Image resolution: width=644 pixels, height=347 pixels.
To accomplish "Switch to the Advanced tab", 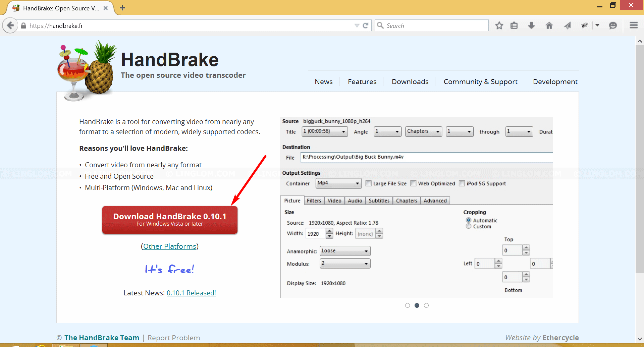I will point(435,200).
